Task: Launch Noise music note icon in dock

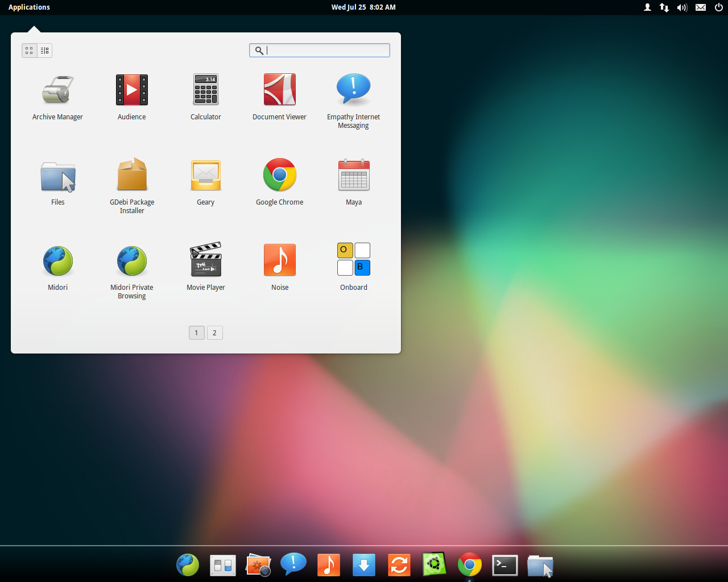Action: pyautogui.click(x=329, y=565)
